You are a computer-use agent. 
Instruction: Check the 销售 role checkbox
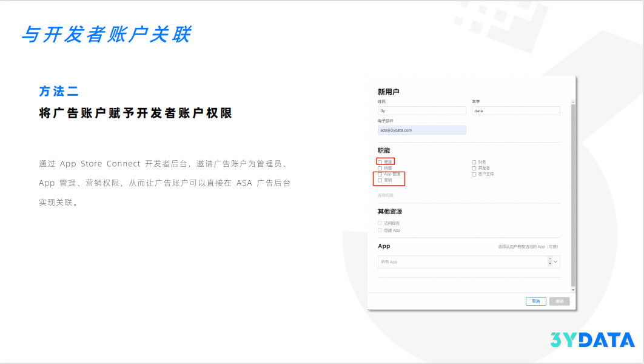380,168
